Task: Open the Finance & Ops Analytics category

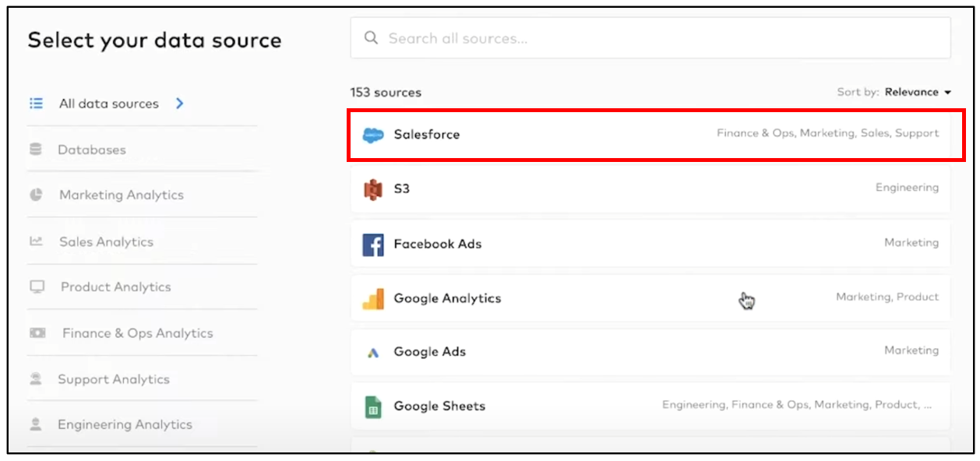Action: [137, 333]
